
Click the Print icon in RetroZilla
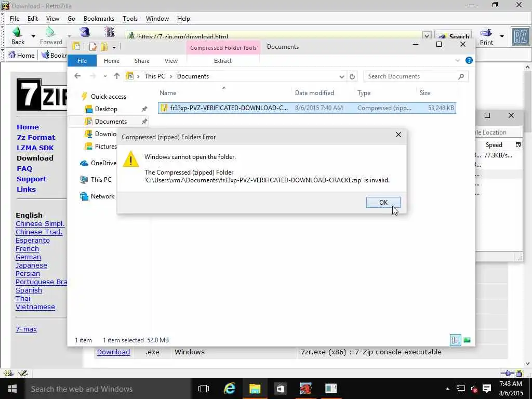pos(486,36)
